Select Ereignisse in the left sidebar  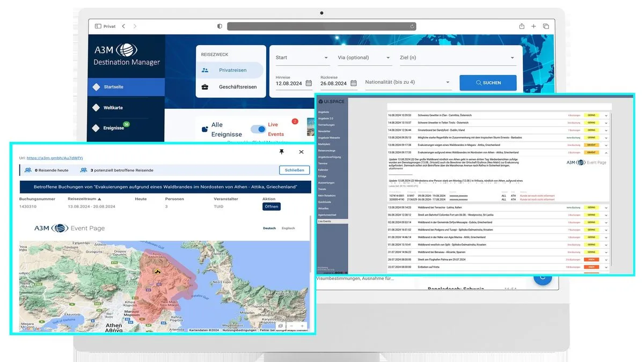pyautogui.click(x=113, y=128)
